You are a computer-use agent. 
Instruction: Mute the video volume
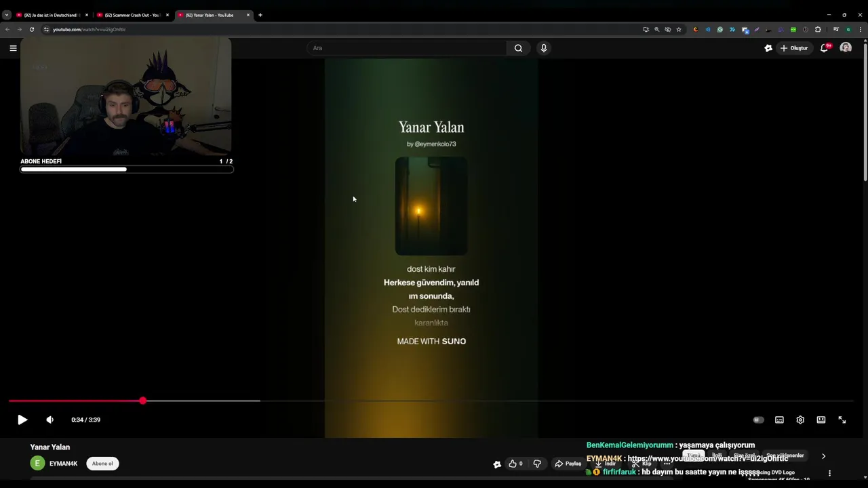point(50,420)
